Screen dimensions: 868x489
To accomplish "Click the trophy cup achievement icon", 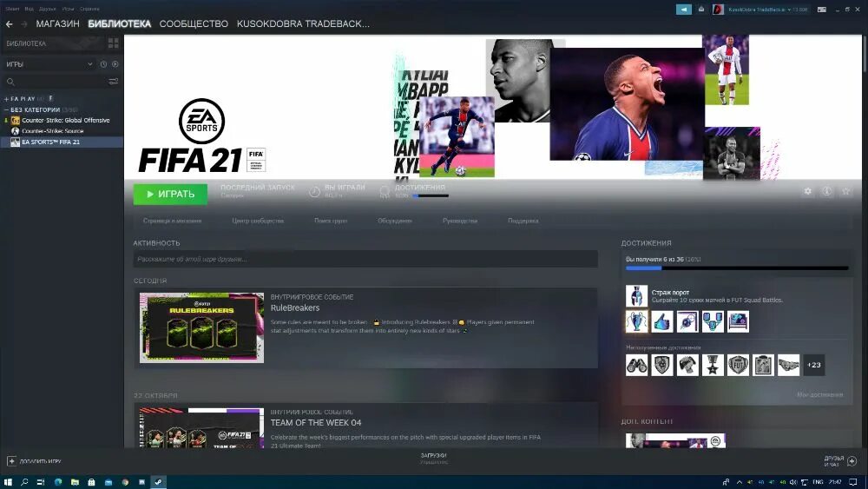I will (x=636, y=321).
